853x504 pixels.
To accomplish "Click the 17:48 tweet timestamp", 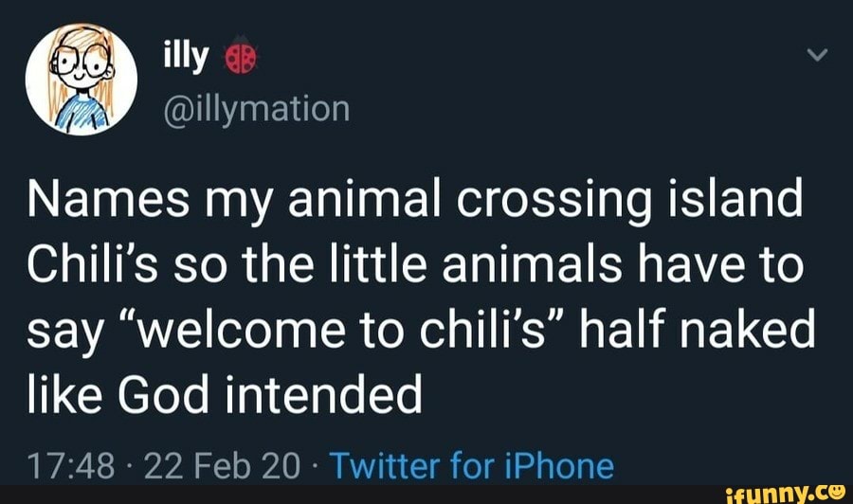I will coord(71,466).
